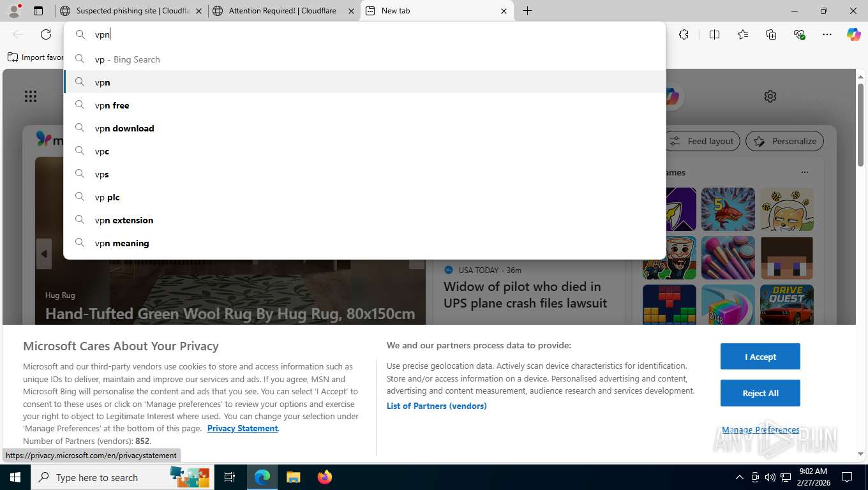Viewport: 868px width, 490px height.
Task: Open the New tab plus button
Action: [x=527, y=11]
